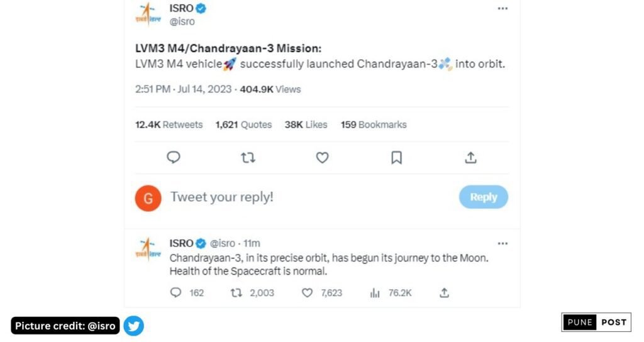Image resolution: width=644 pixels, height=342 pixels.
Task: Retweet the second tweet with 2,003 retweets
Action: pos(236,292)
